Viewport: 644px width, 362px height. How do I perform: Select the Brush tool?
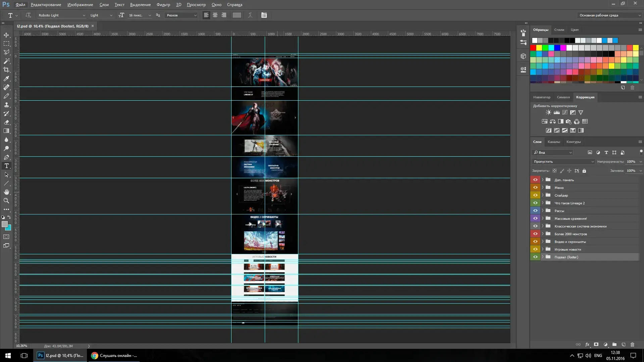point(6,96)
